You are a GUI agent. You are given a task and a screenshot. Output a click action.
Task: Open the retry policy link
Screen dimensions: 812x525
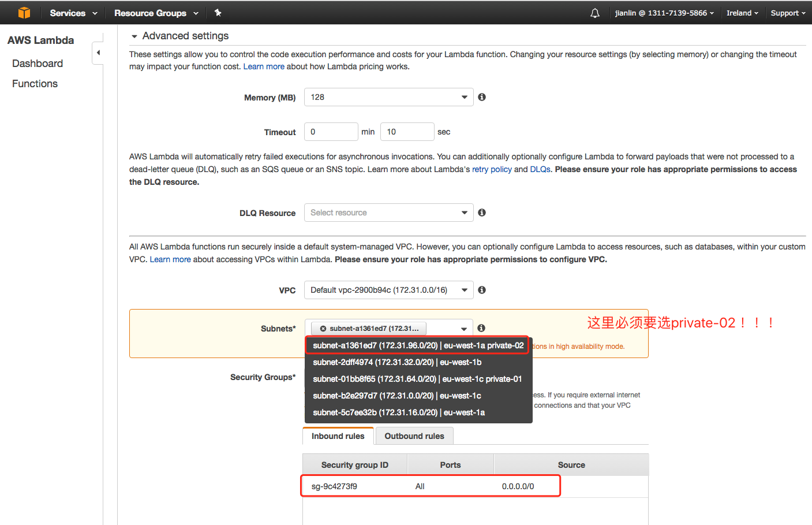point(492,169)
